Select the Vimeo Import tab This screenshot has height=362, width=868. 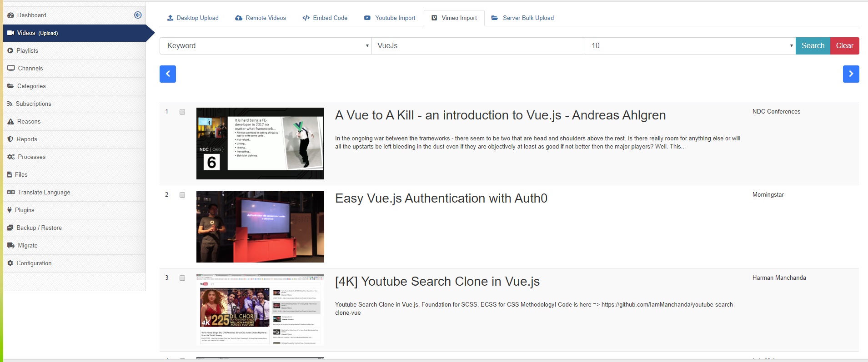tap(454, 18)
